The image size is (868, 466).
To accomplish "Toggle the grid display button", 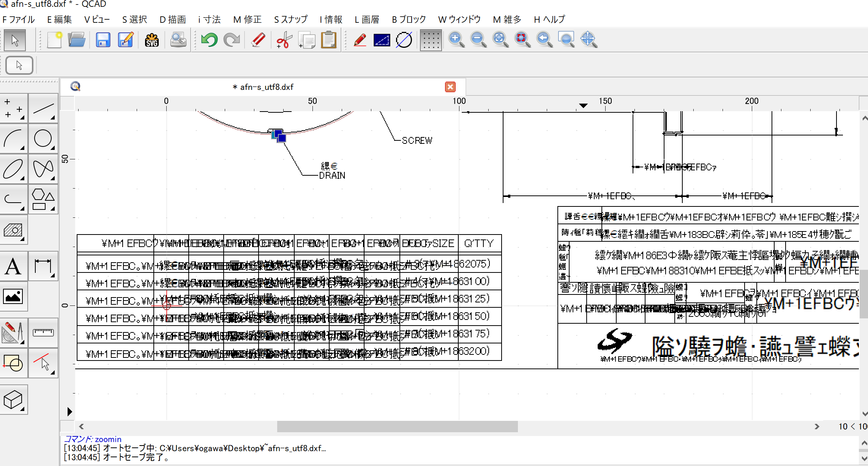I will 431,40.
